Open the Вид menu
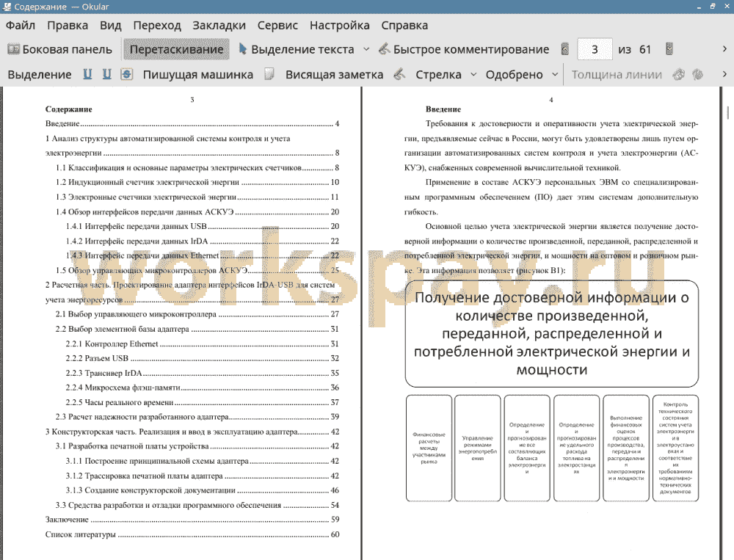Viewport: 734px width, 560px height. [x=111, y=25]
